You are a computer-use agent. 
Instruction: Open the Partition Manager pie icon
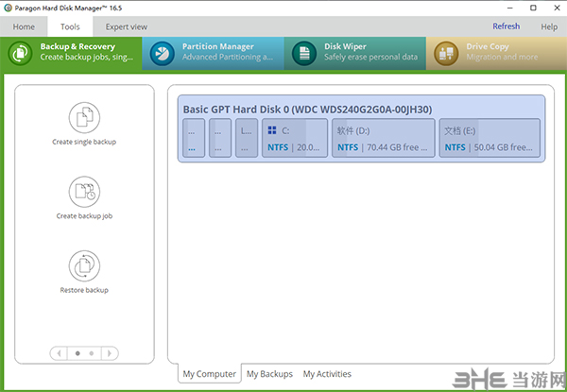pos(162,54)
